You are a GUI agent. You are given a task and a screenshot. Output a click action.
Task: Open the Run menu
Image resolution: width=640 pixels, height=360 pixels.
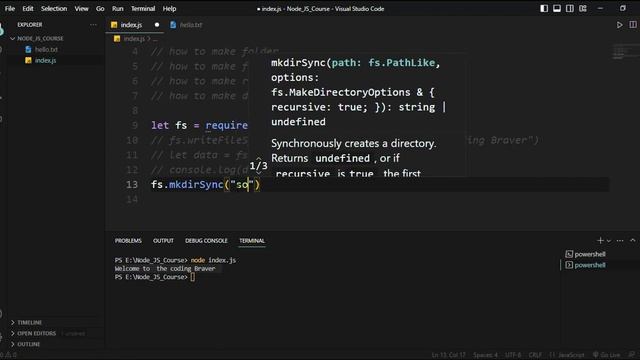pyautogui.click(x=118, y=9)
